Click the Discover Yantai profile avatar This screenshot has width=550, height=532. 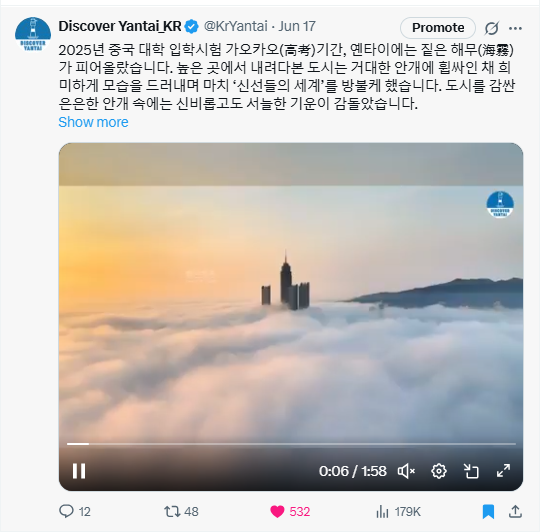33,34
